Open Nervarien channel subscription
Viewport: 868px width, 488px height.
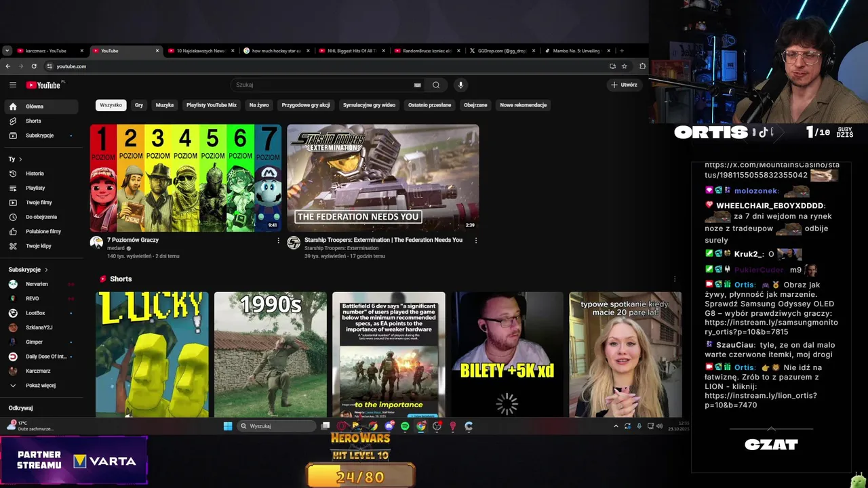tap(41, 284)
